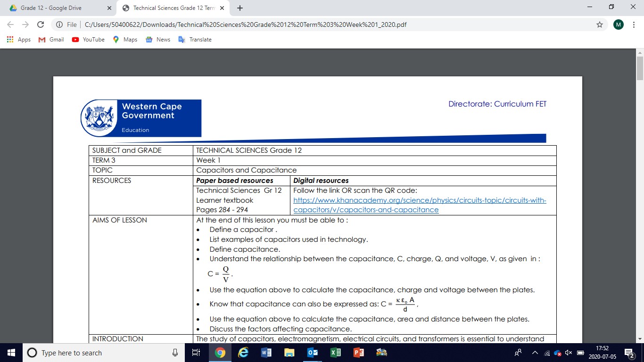644x362 pixels.
Task: Open the Chrome three-dot menu
Action: click(x=634, y=25)
